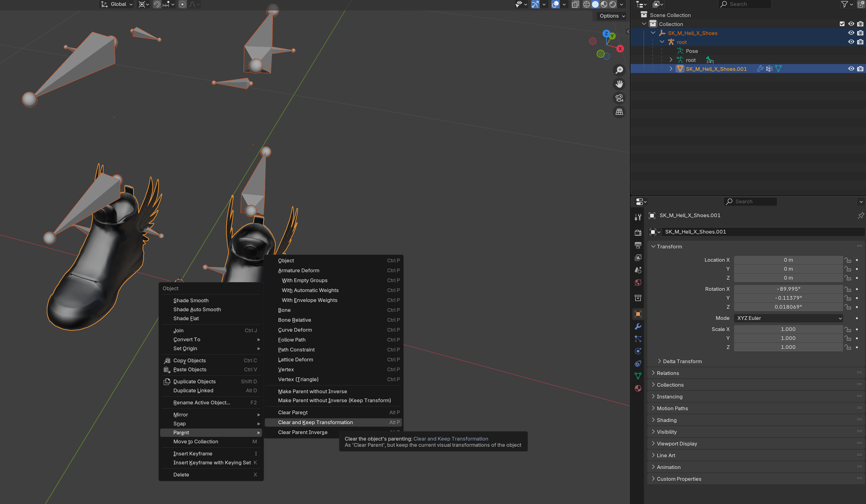
Task: Switch perspective/orthographic grid icon
Action: pos(619,112)
